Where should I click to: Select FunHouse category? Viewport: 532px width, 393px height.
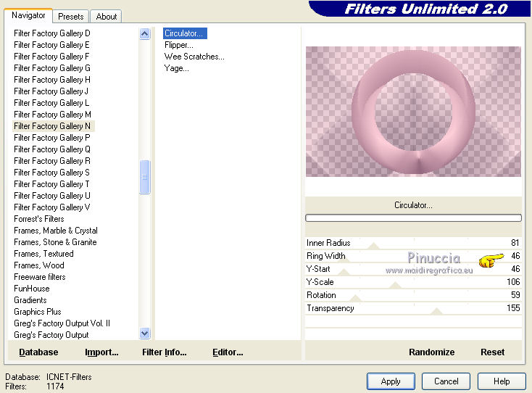click(x=32, y=289)
